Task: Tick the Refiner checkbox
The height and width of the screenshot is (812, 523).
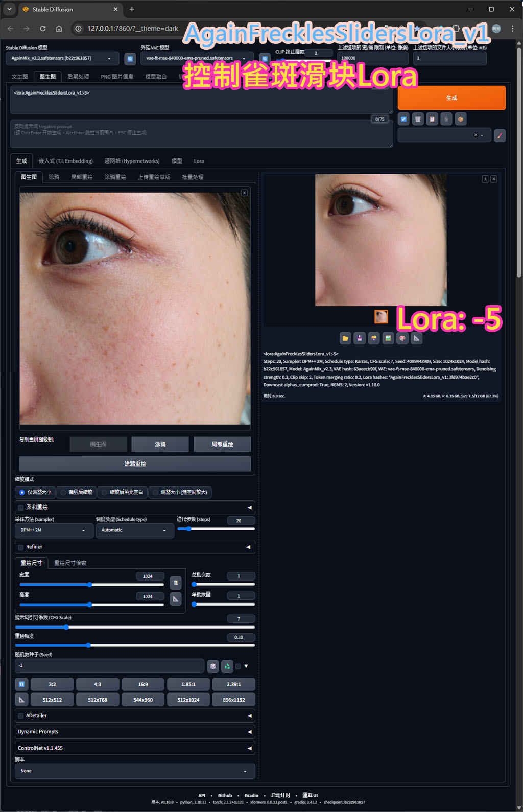Action: coord(21,547)
